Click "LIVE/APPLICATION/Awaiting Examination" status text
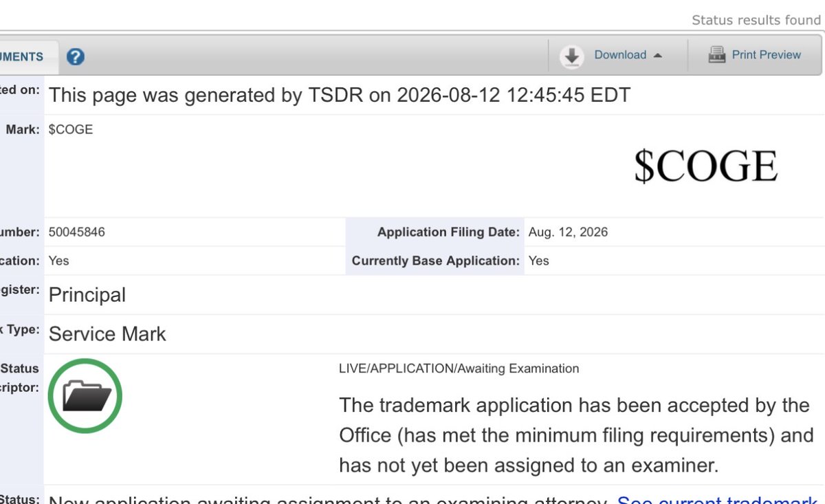825x504 pixels. click(459, 369)
